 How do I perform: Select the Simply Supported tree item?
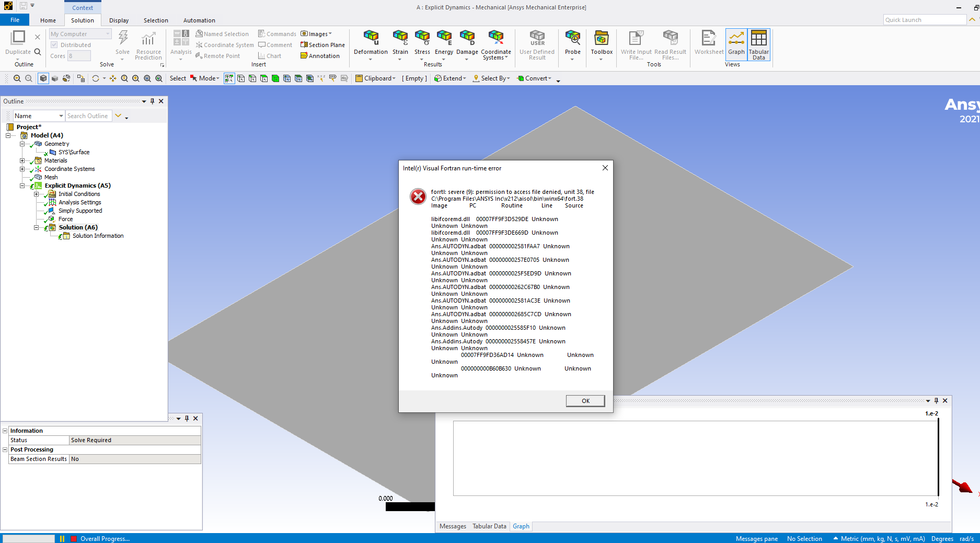point(80,211)
